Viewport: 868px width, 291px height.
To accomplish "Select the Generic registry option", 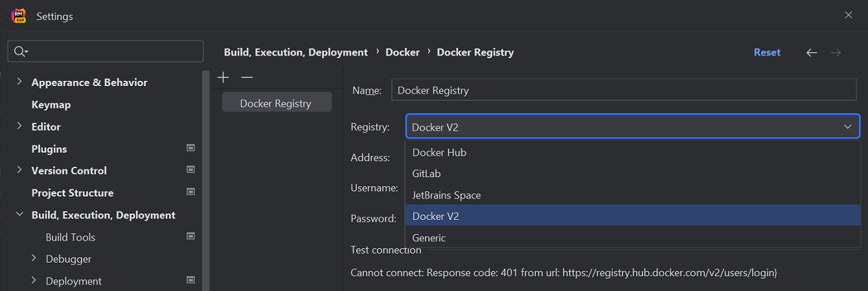I will (x=429, y=237).
